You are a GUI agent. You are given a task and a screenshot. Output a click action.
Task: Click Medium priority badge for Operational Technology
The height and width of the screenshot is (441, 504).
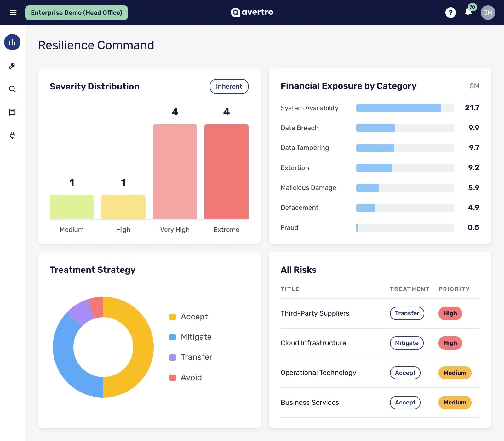click(x=455, y=373)
